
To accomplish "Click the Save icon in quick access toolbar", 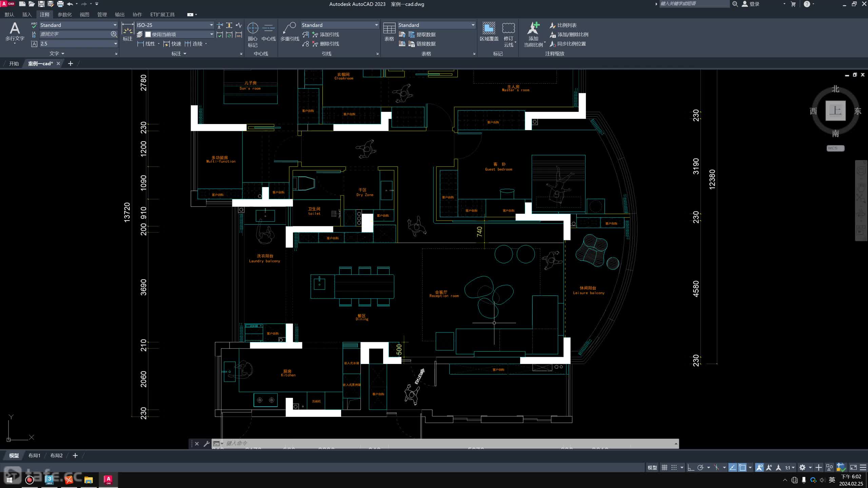I will [x=41, y=4].
